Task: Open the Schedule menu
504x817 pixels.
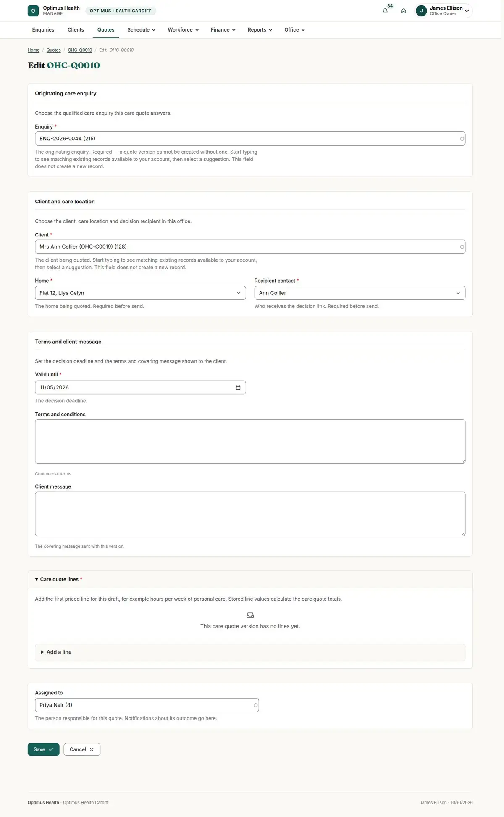Action: (x=142, y=30)
